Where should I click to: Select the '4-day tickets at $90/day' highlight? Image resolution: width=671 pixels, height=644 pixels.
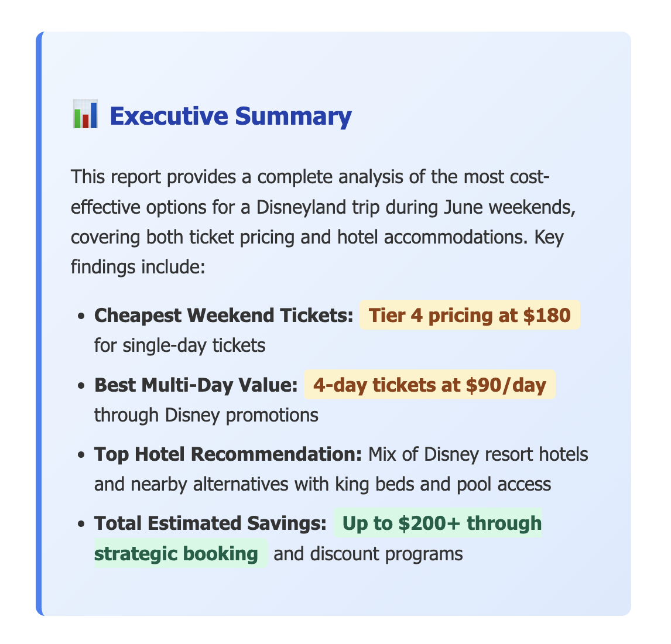pos(430,385)
